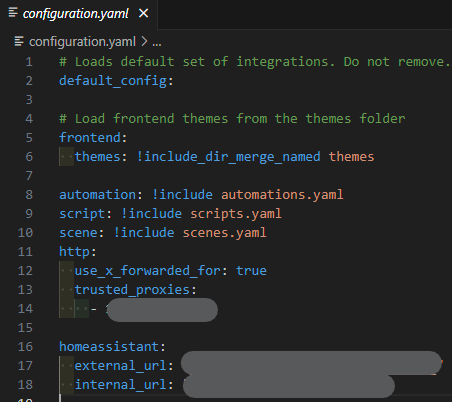Close the configuration.yaml tab
Image resolution: width=452 pixels, height=402 pixels.
point(143,13)
